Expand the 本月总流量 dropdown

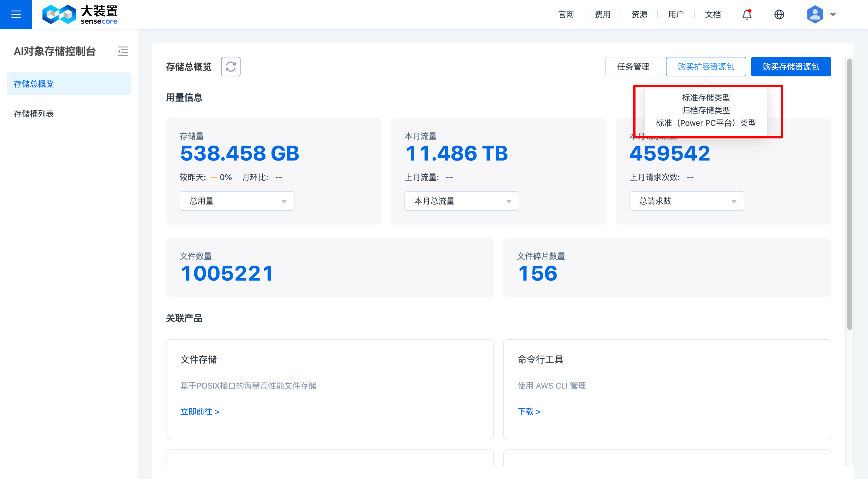pyautogui.click(x=461, y=201)
